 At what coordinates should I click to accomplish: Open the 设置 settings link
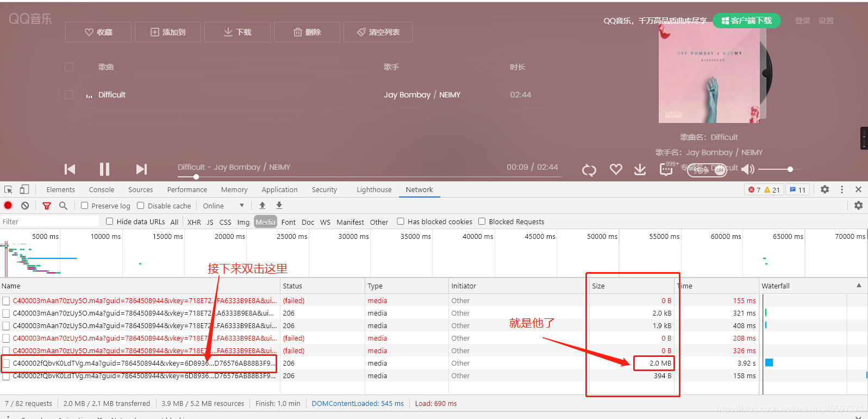point(826,21)
